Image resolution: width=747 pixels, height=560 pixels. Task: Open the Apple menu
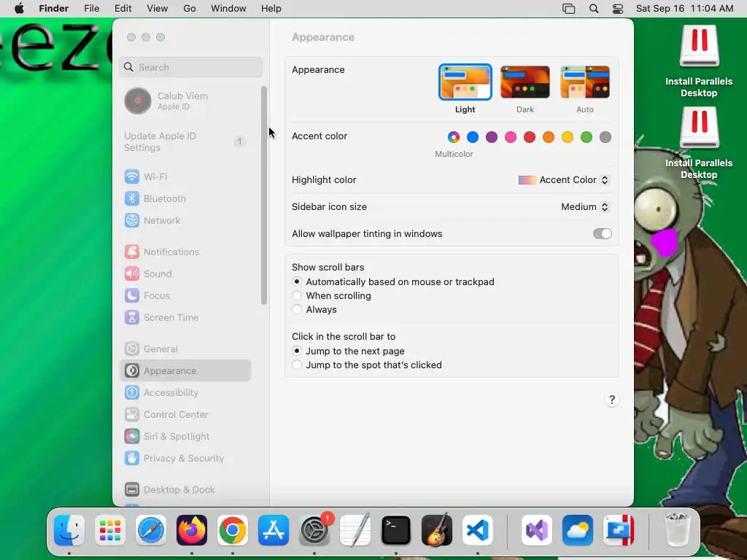tap(19, 9)
